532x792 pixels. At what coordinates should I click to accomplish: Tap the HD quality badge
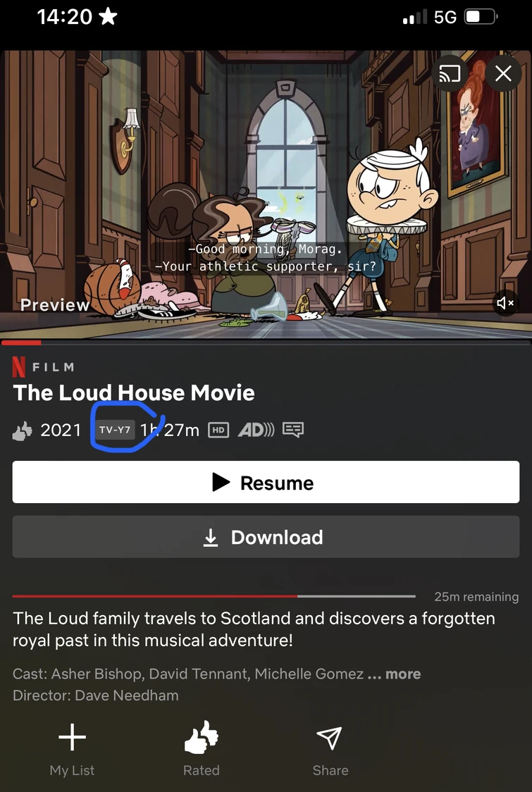pyautogui.click(x=218, y=431)
